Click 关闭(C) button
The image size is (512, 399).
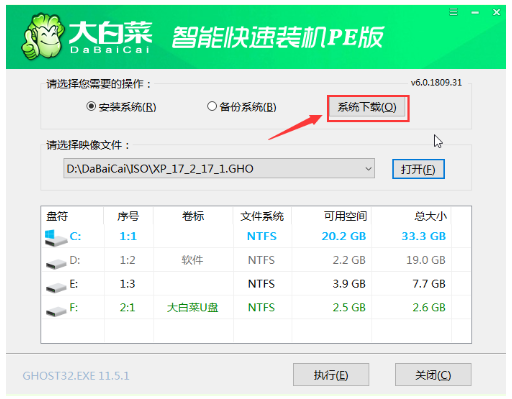click(433, 375)
